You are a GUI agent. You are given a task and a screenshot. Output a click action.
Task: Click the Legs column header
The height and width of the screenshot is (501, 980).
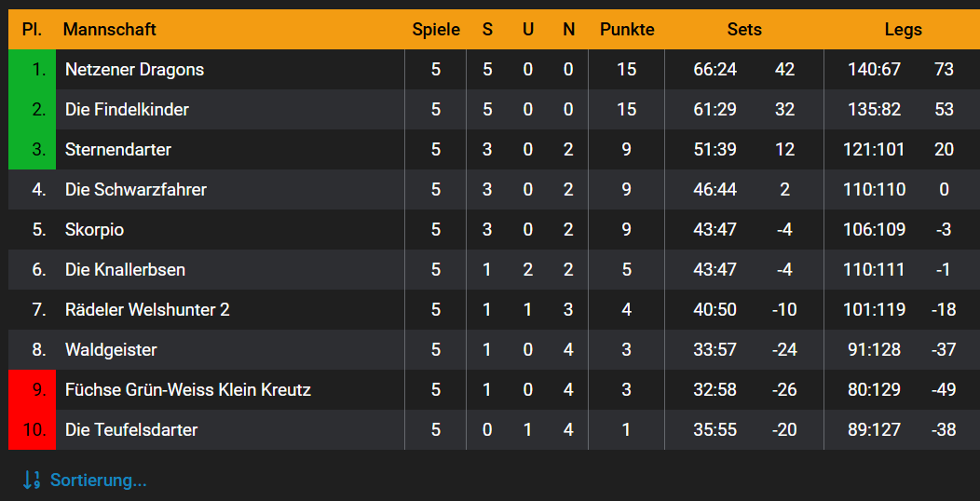903,29
